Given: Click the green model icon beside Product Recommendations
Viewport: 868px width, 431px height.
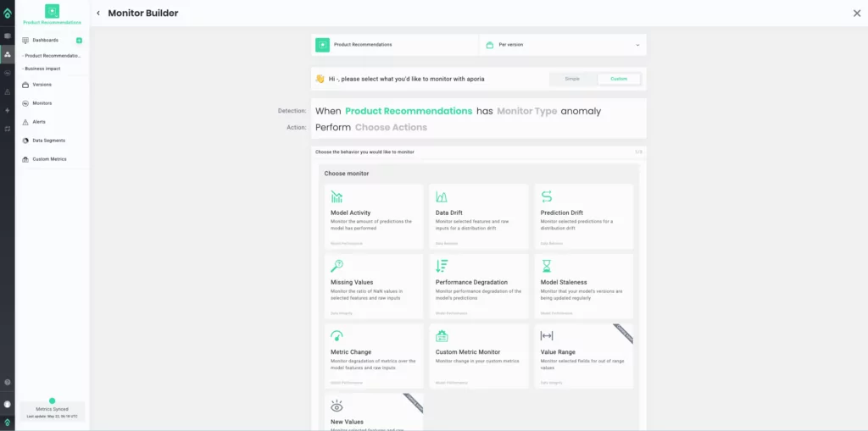Looking at the screenshot, I should click(323, 45).
